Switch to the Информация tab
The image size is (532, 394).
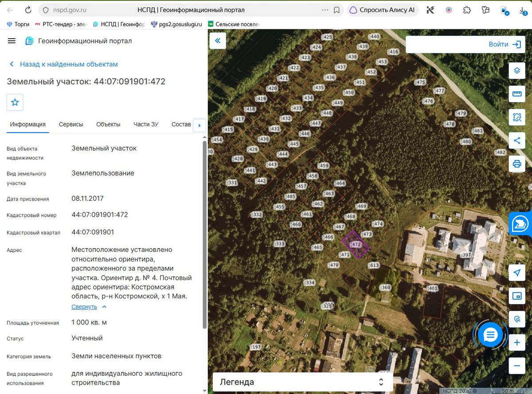click(28, 124)
